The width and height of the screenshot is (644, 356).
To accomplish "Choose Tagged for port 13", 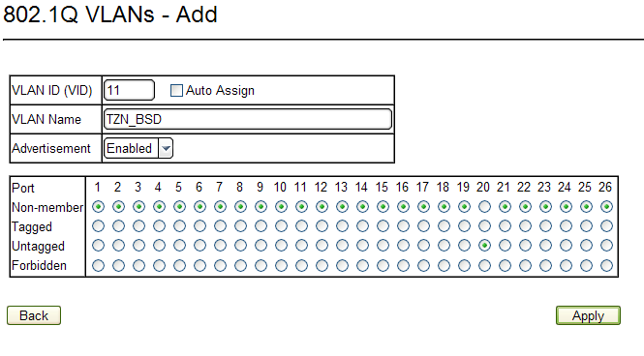I will point(342,226).
